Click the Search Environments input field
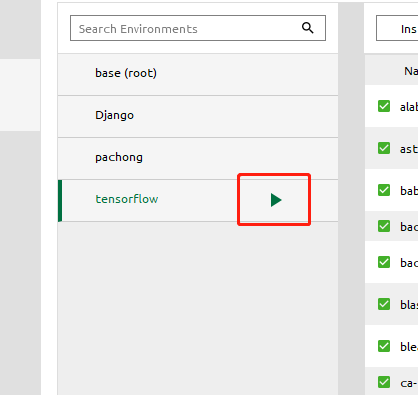 point(198,28)
